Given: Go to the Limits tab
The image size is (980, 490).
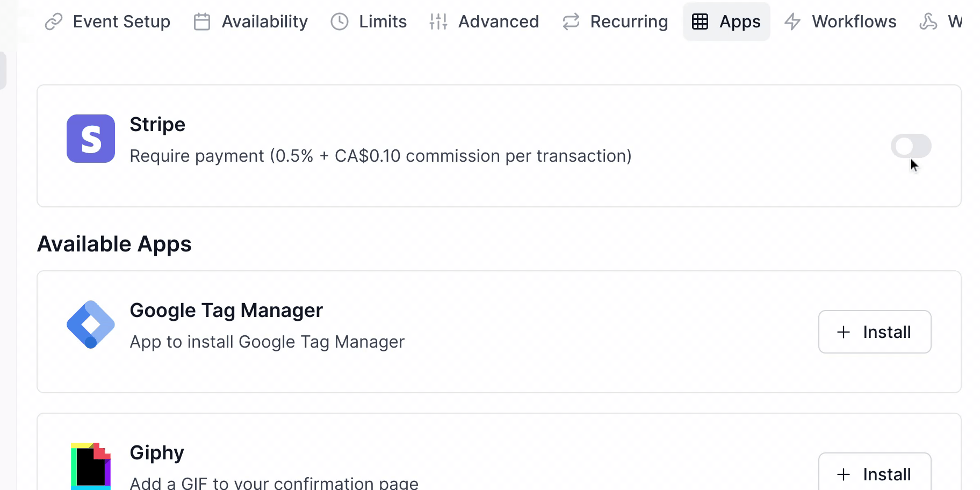Looking at the screenshot, I should click(x=383, y=21).
